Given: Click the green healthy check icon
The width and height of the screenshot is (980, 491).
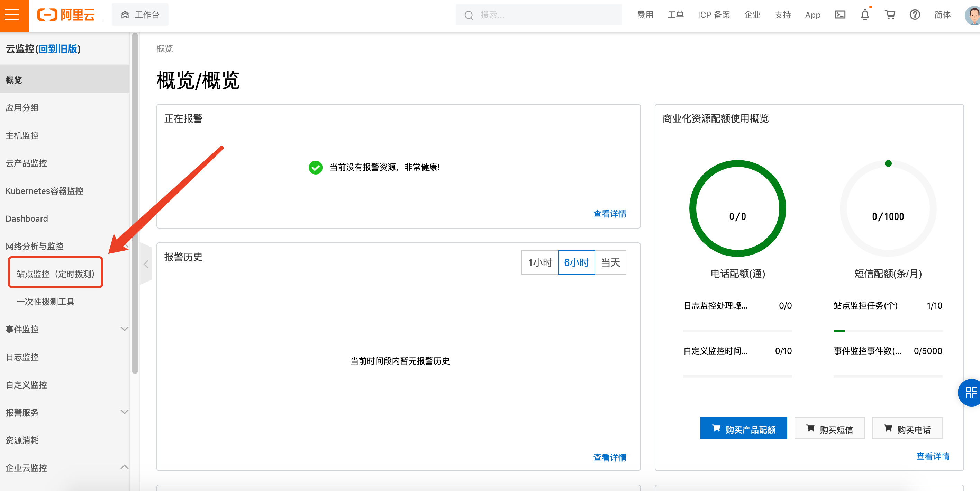Looking at the screenshot, I should tap(315, 168).
